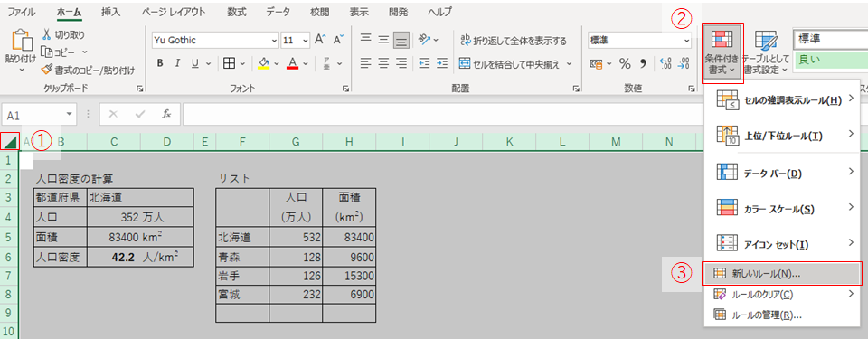The image size is (868, 339).
Task: Click the Cut scissors icon
Action: coord(46,34)
